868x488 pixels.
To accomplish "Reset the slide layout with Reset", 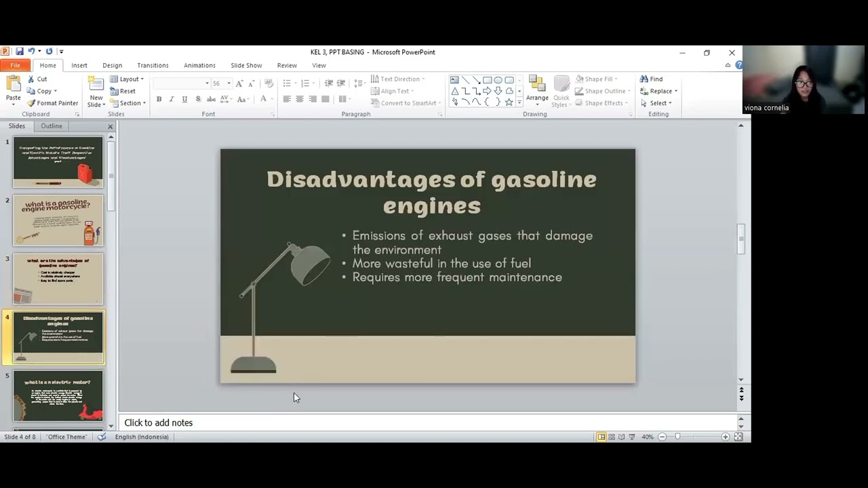I will 123,91.
